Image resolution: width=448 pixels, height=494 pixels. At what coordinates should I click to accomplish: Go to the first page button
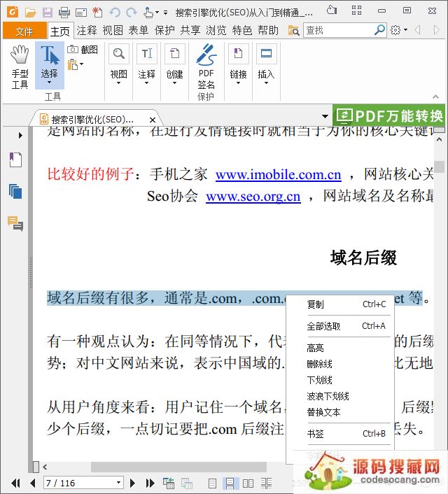[15, 483]
